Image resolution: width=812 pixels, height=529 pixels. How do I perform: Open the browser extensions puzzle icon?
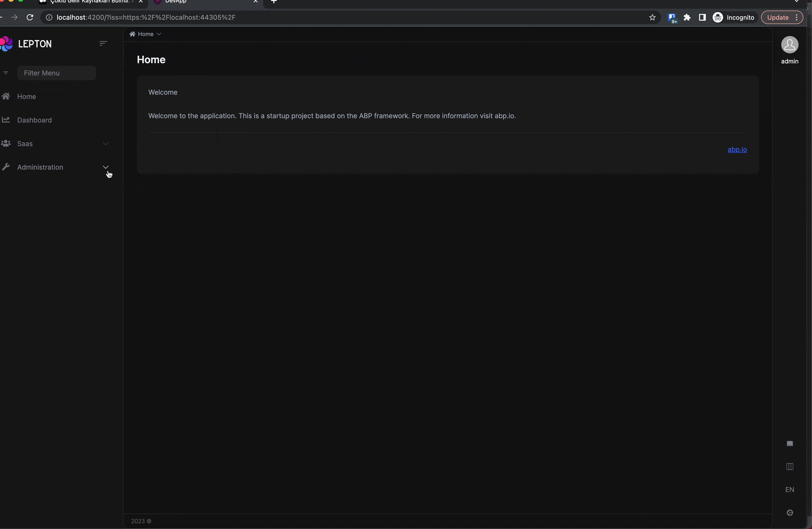[687, 17]
